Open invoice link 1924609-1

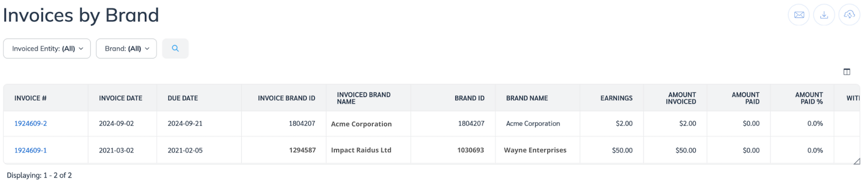(x=30, y=150)
